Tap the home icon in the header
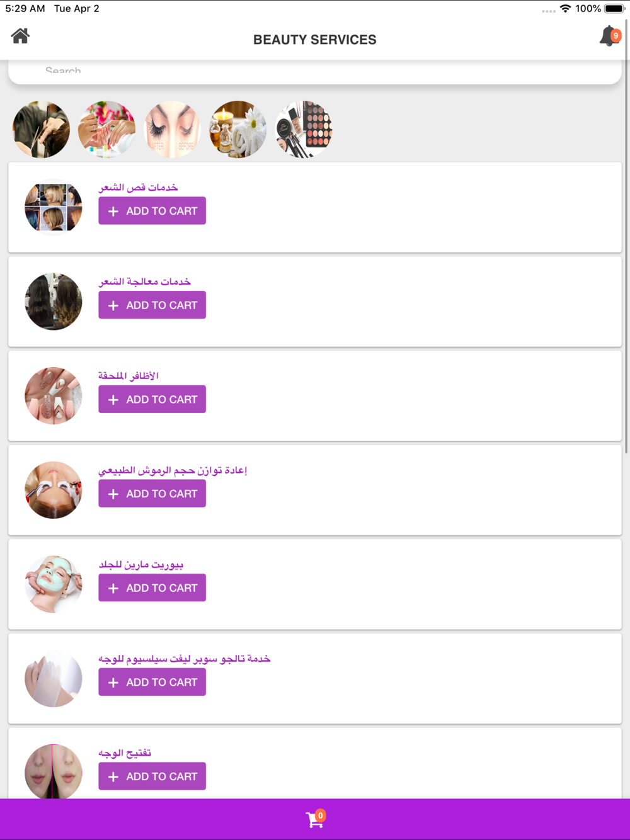This screenshot has width=630, height=840. 20,36
